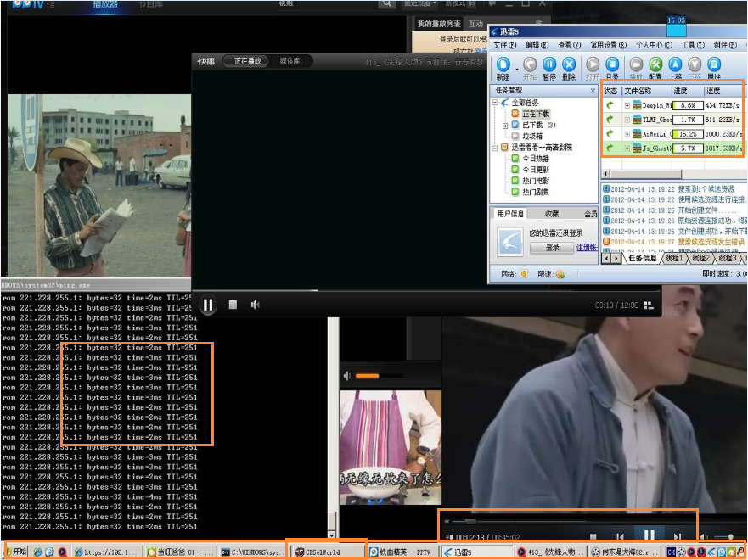Switch to the 线程1 tab
This screenshot has width=748, height=560.
point(674,258)
